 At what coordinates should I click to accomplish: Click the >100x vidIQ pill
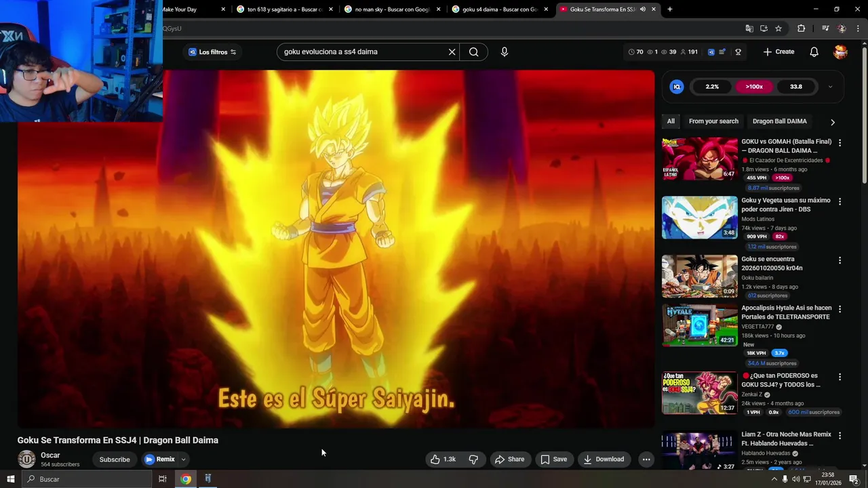point(754,87)
